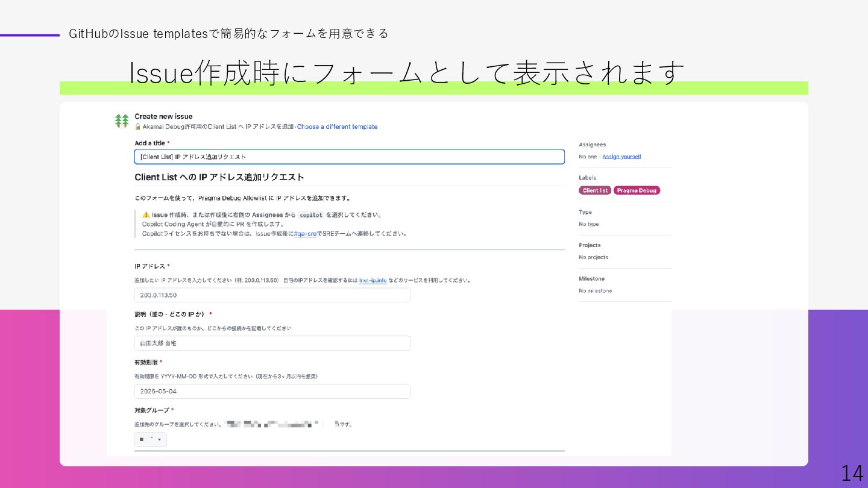Image resolution: width=868 pixels, height=488 pixels.
Task: Click the 'copilot' inline code text
Action: coord(312,215)
